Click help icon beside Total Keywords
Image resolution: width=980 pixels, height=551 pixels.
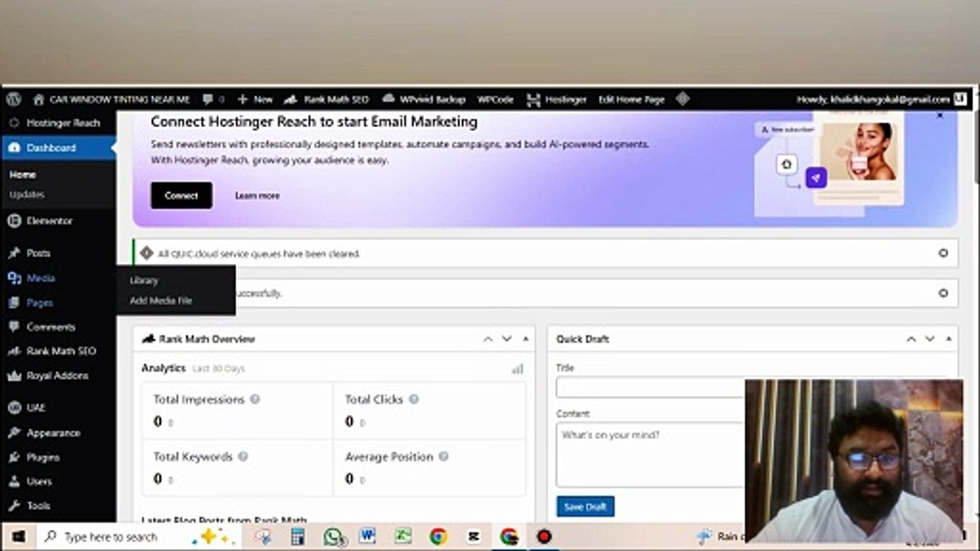pyautogui.click(x=243, y=457)
